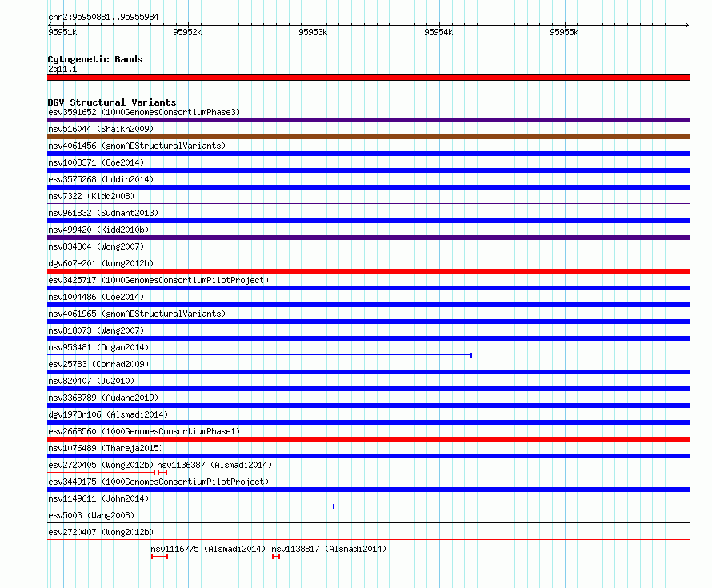
Task: Click the small red glyph under nsv1116775
Action: click(159, 557)
